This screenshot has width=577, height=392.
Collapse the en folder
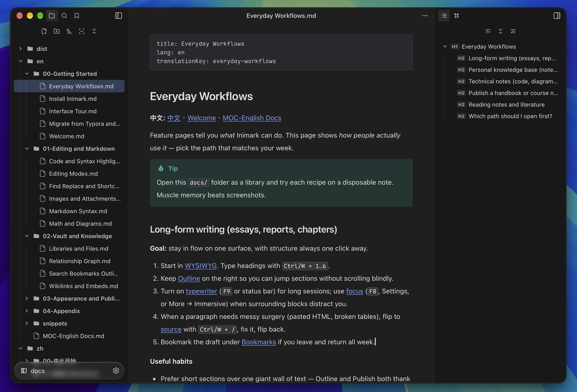[21, 61]
